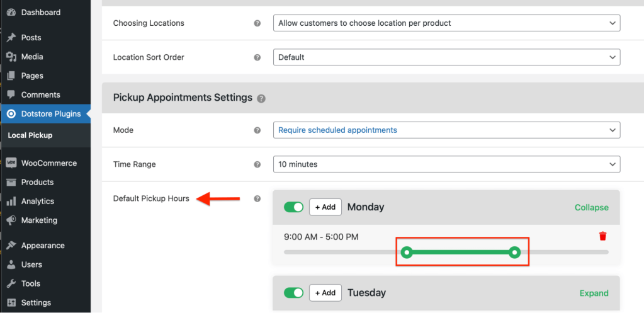Click help icon next to Choosing Locations
This screenshot has height=313, width=644.
point(257,23)
